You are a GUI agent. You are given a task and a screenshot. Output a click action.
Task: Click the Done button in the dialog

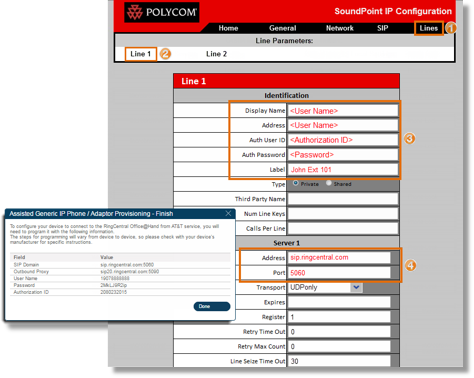(212, 306)
